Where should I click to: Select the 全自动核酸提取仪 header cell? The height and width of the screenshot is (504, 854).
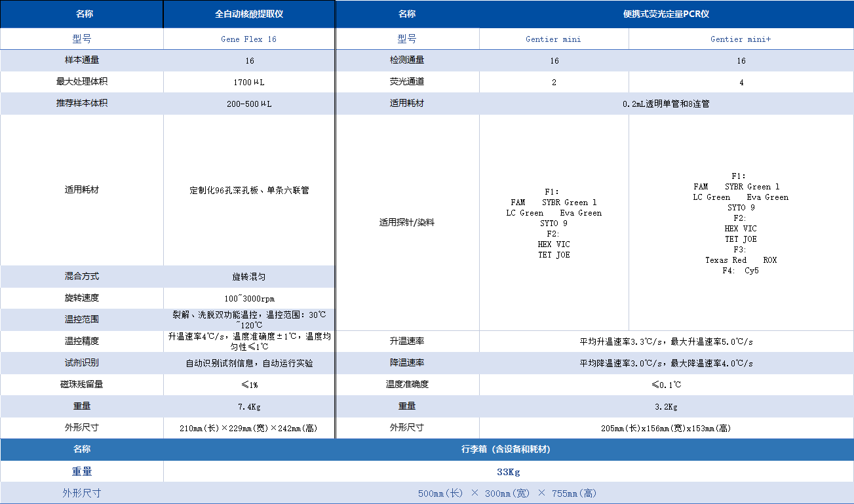point(248,14)
